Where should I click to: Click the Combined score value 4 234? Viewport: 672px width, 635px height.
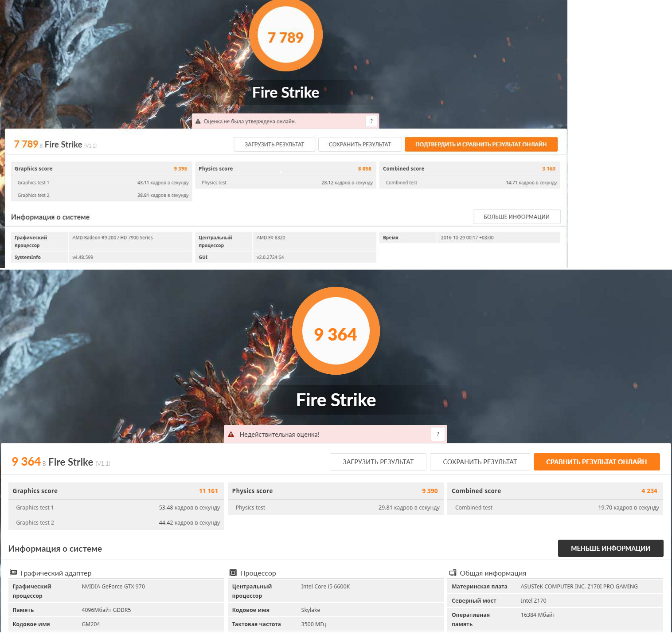tap(649, 491)
